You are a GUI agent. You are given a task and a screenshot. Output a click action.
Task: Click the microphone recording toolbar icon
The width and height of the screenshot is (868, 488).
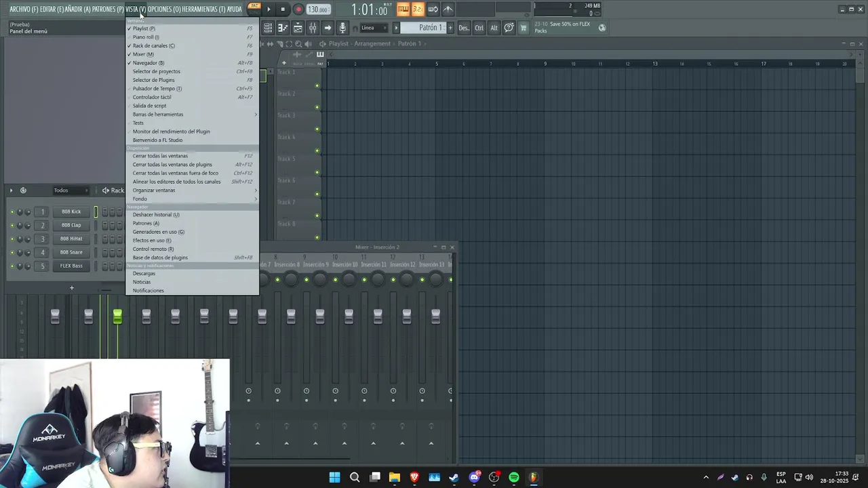pos(342,28)
